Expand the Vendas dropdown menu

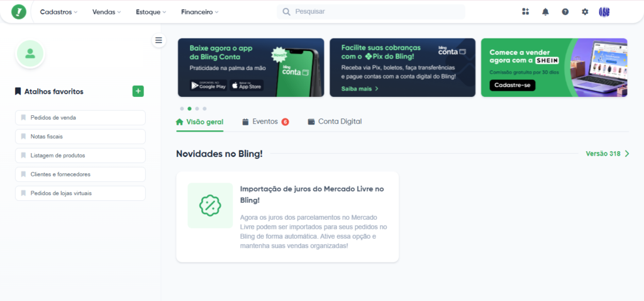coord(107,12)
